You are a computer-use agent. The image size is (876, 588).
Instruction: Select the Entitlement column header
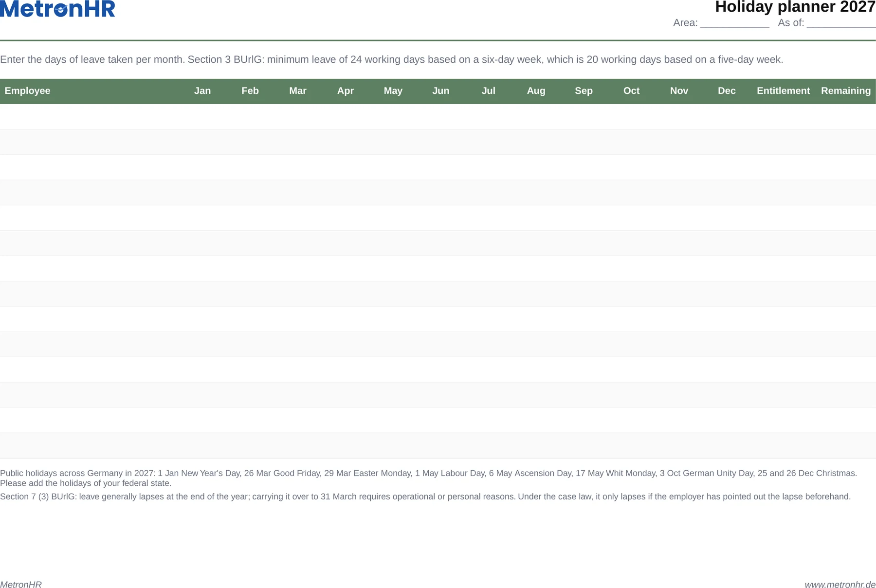pyautogui.click(x=784, y=91)
